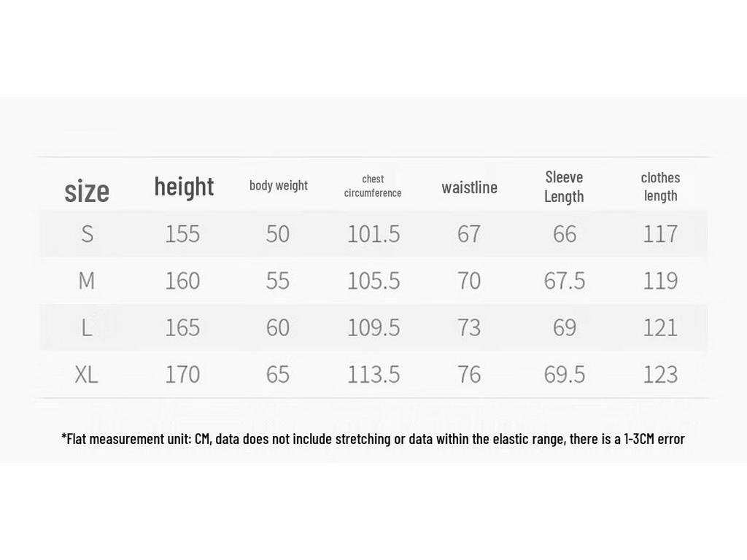Click the S size row label
Screen dimensions: 747x560
[87, 233]
